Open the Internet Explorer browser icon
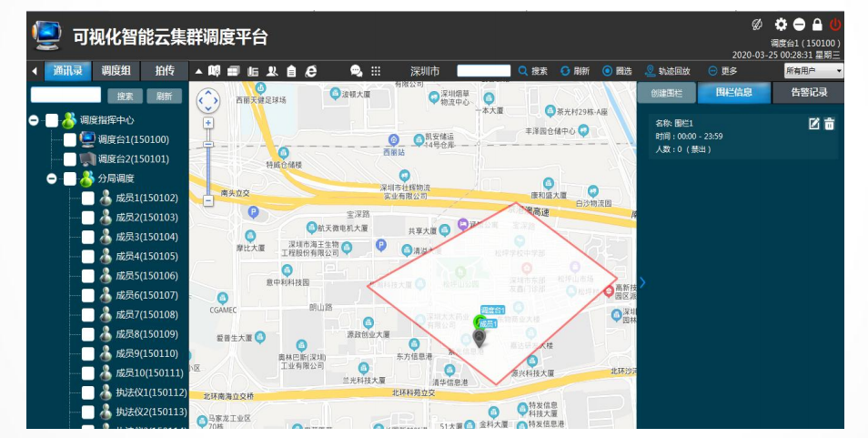 coord(311,71)
